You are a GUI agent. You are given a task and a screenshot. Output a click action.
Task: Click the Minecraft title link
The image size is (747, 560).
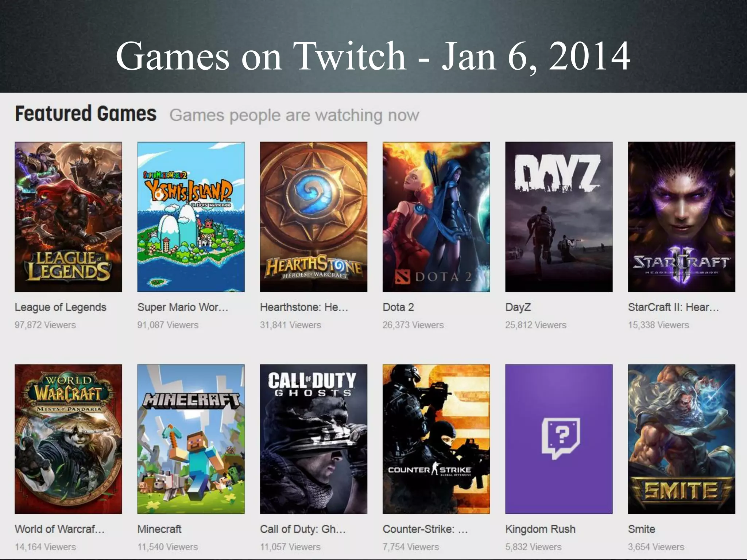(x=159, y=529)
